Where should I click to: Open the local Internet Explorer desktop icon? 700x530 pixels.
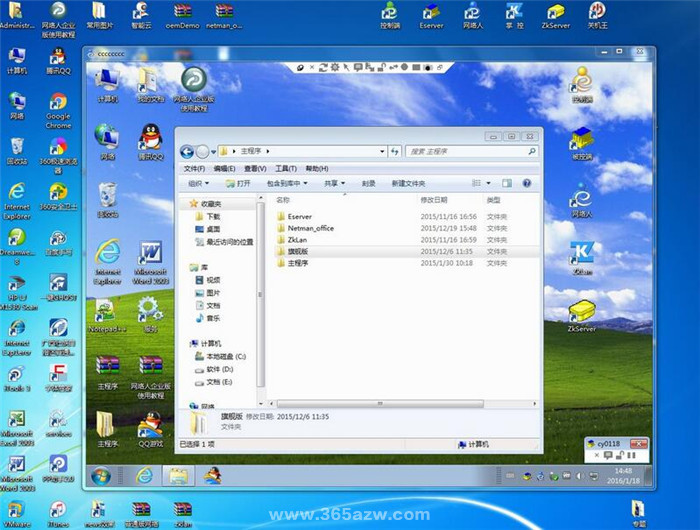17,201
